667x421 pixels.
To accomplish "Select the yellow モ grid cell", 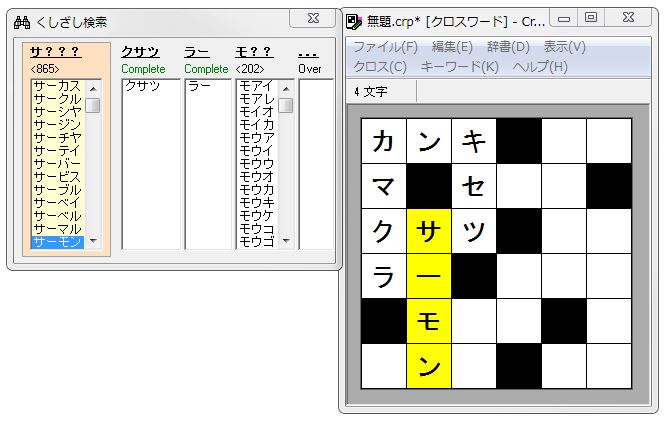I will (429, 321).
